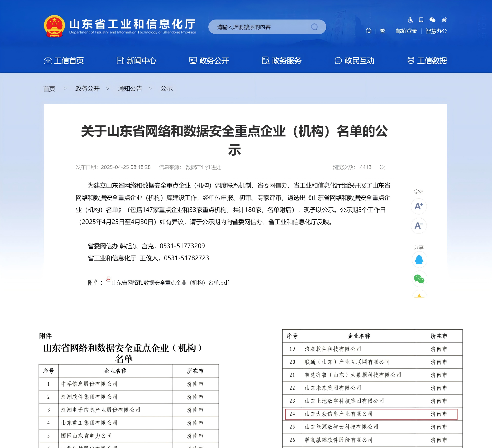Click the 工信数据 database icon
Viewport: 492px width, 448px height.
tap(411, 60)
